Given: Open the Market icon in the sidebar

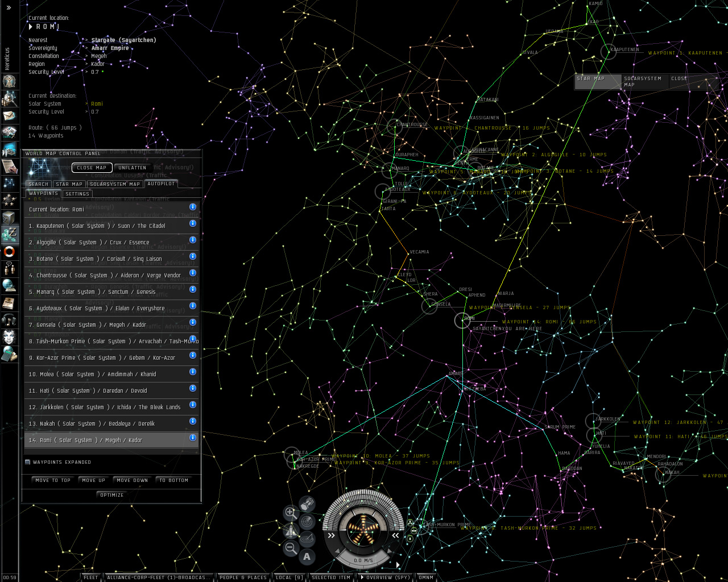Looking at the screenshot, I should (x=9, y=149).
